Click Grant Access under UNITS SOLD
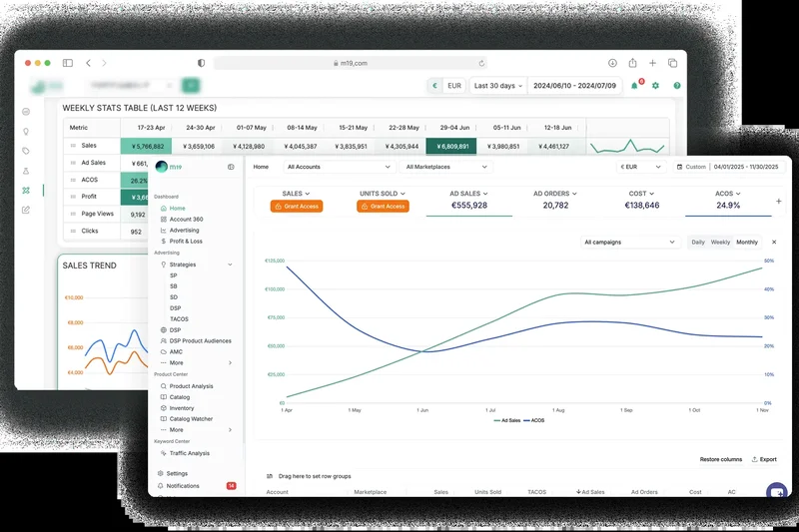Screen dimensions: 799x532 click(x=383, y=207)
